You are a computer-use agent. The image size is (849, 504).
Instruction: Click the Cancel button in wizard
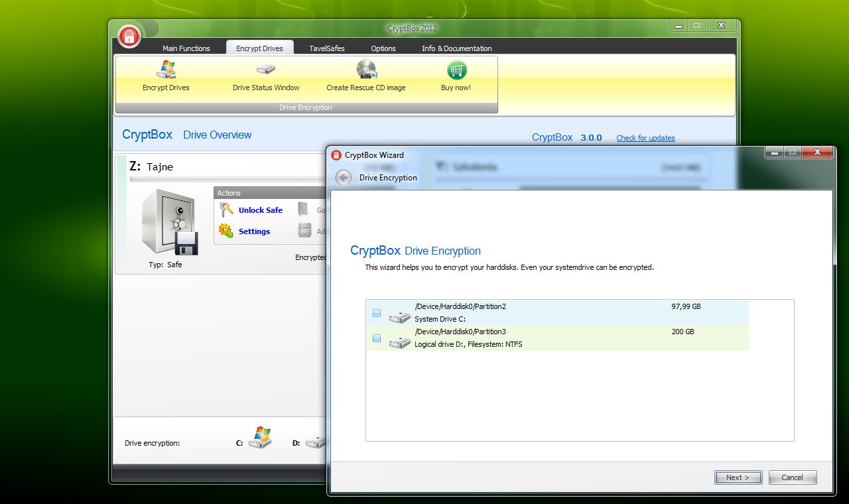pos(793,477)
